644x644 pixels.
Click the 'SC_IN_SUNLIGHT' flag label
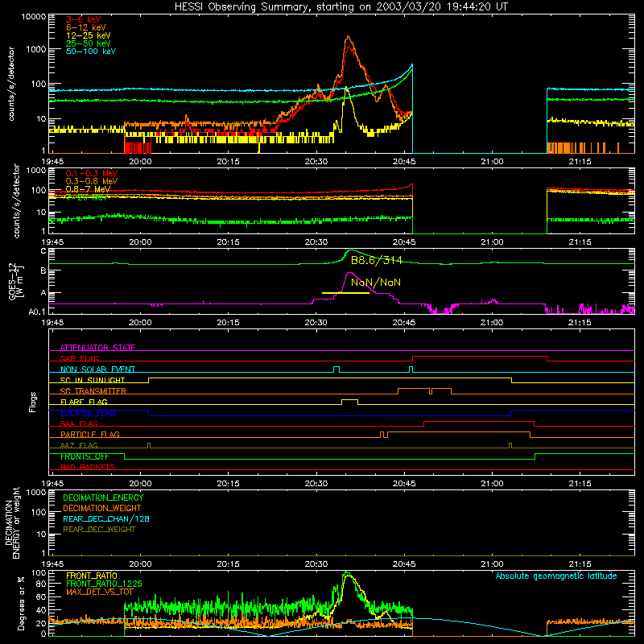click(93, 380)
